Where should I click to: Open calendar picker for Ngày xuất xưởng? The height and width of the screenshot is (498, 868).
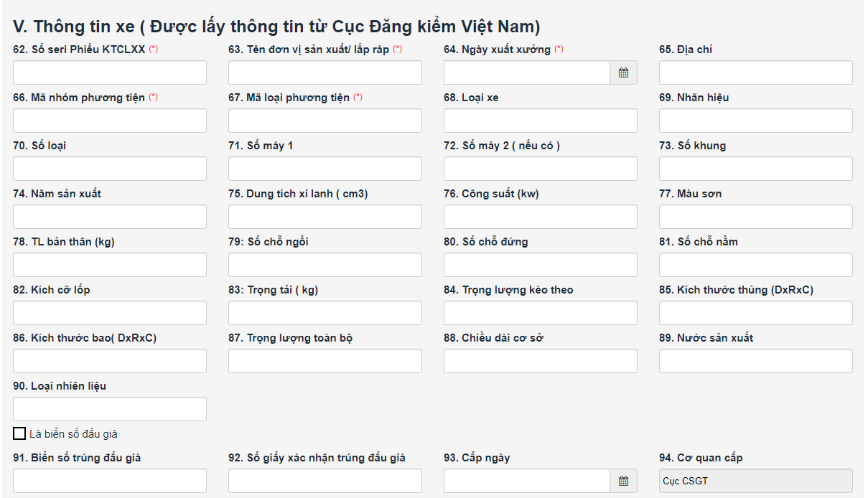[x=623, y=72]
